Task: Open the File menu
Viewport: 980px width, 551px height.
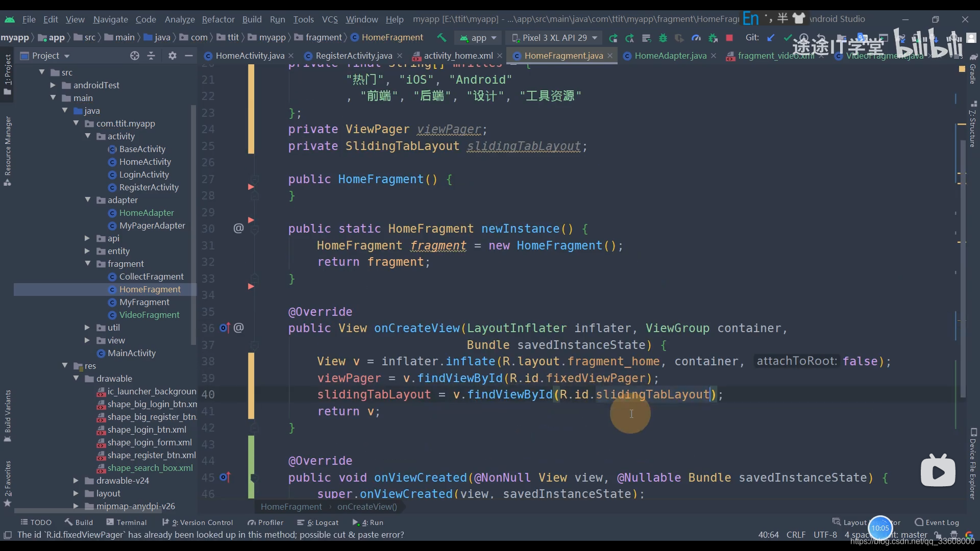Action: click(29, 19)
